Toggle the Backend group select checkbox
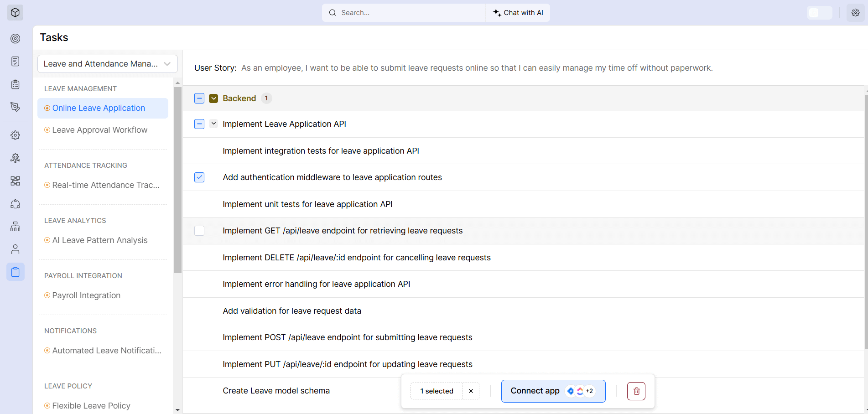 click(x=199, y=98)
